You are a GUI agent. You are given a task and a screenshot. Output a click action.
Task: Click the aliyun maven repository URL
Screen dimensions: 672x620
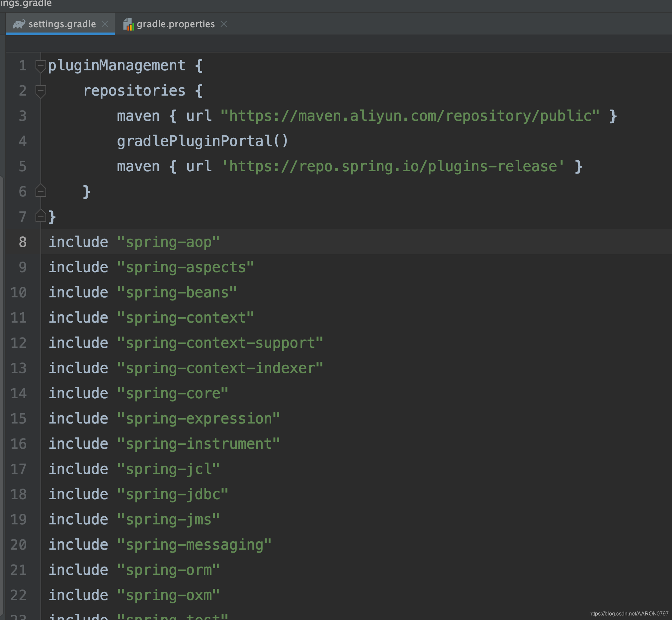[x=409, y=116]
